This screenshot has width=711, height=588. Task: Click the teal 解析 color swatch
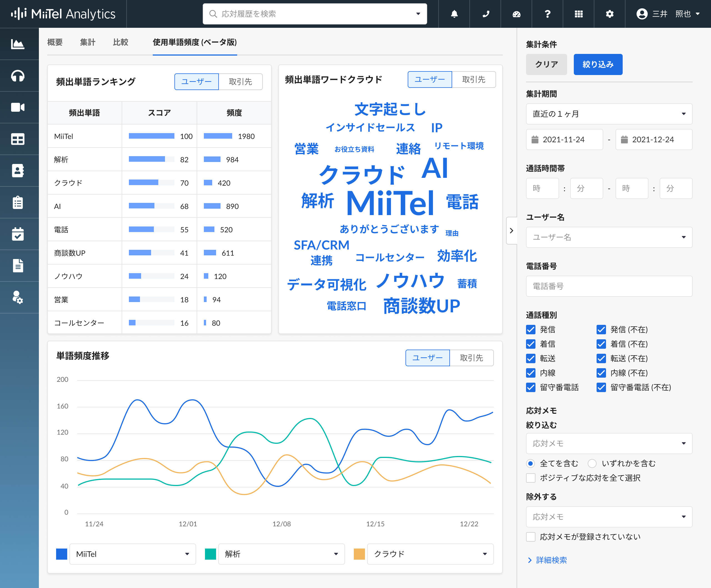coord(211,554)
